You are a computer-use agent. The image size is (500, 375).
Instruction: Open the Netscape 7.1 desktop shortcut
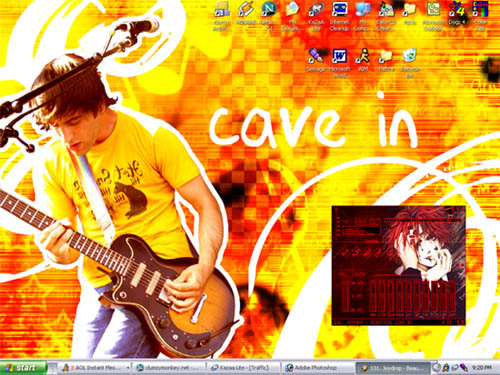click(269, 16)
